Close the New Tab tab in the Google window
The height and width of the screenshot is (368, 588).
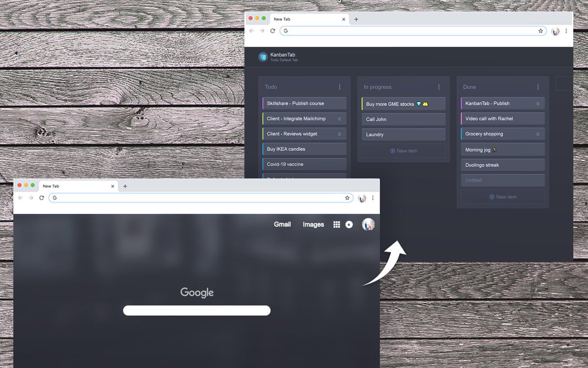pyautogui.click(x=112, y=186)
